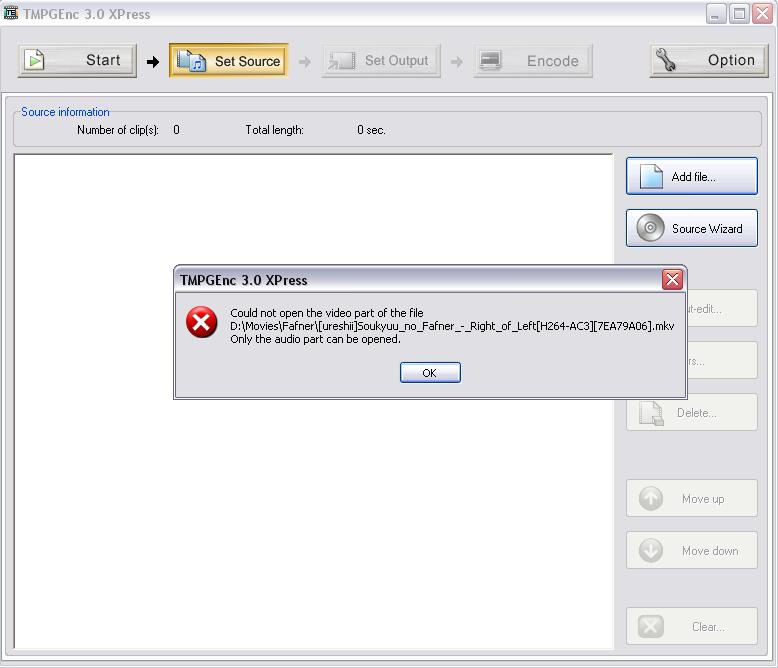The image size is (778, 668).
Task: Click the TMPGEnc app icon in title bar
Action: [10, 13]
